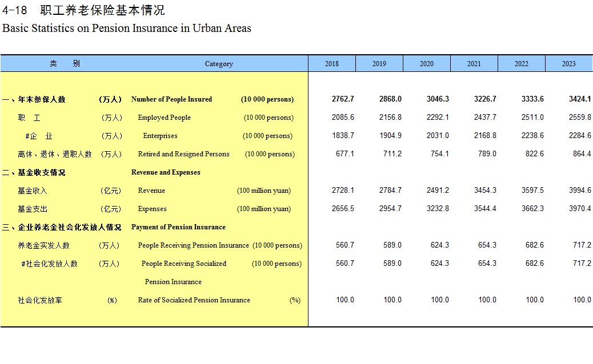Click the 2018 column header
Viewport: 593px width, 364px height.
332,63
